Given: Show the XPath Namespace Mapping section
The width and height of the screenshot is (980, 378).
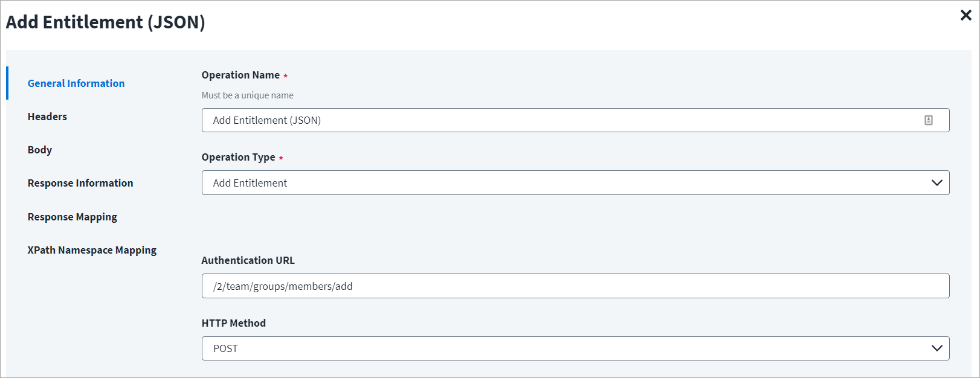Looking at the screenshot, I should [92, 250].
